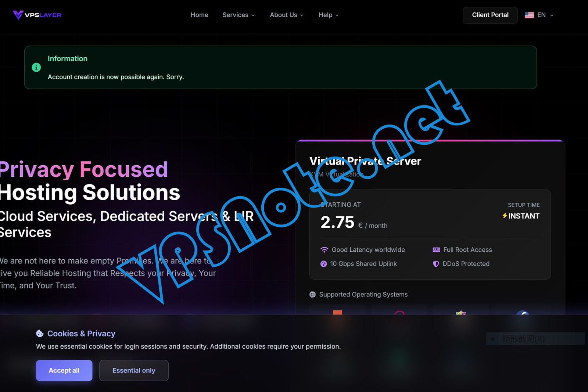
Task: Click the Supported Operating Systems chip icon
Action: [312, 294]
